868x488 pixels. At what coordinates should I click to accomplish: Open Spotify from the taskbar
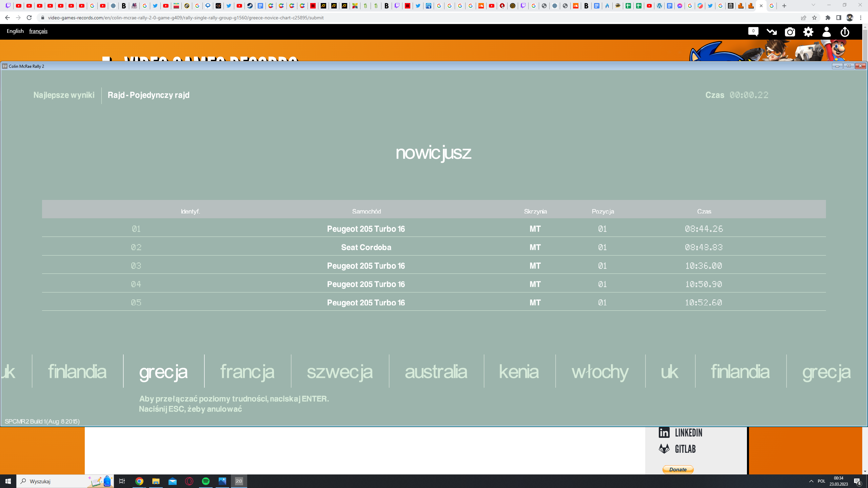[206, 481]
